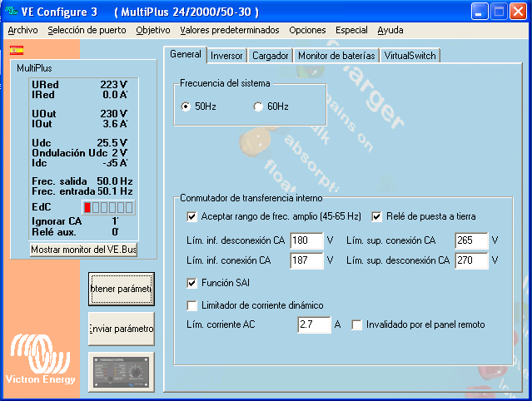Click the VE Configure title bar app icon

coord(11,11)
